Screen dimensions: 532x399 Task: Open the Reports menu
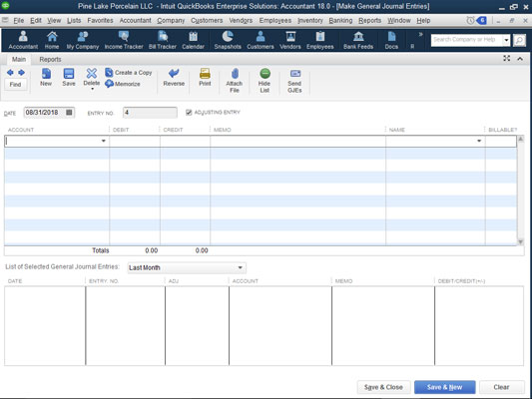tap(370, 20)
